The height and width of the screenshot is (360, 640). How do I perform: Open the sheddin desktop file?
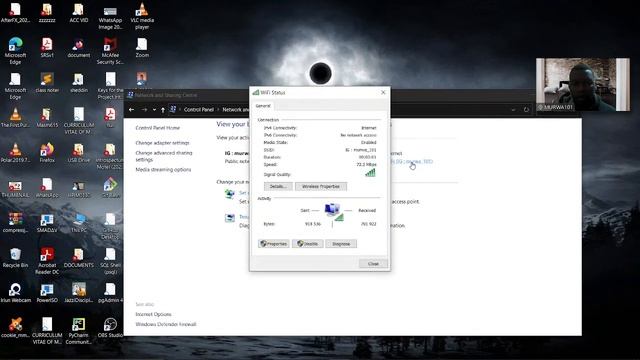click(79, 83)
